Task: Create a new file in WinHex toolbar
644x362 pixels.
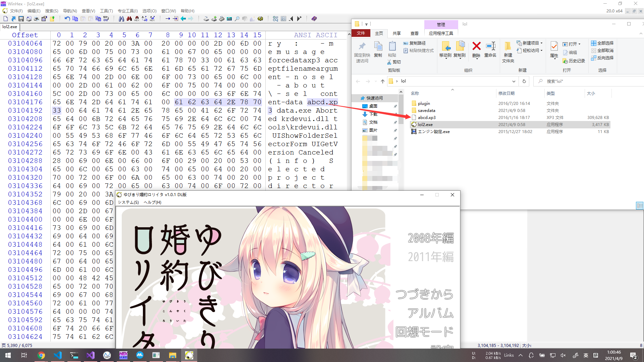Action: 6,19
